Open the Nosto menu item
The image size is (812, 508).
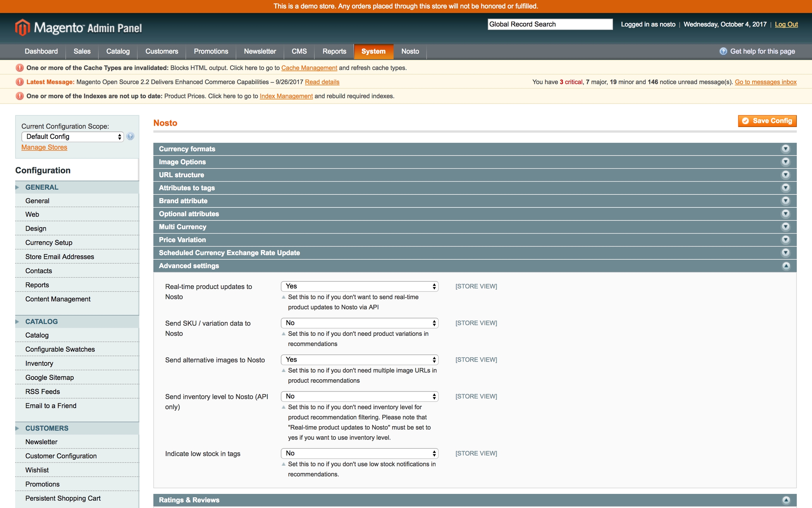[x=410, y=52]
